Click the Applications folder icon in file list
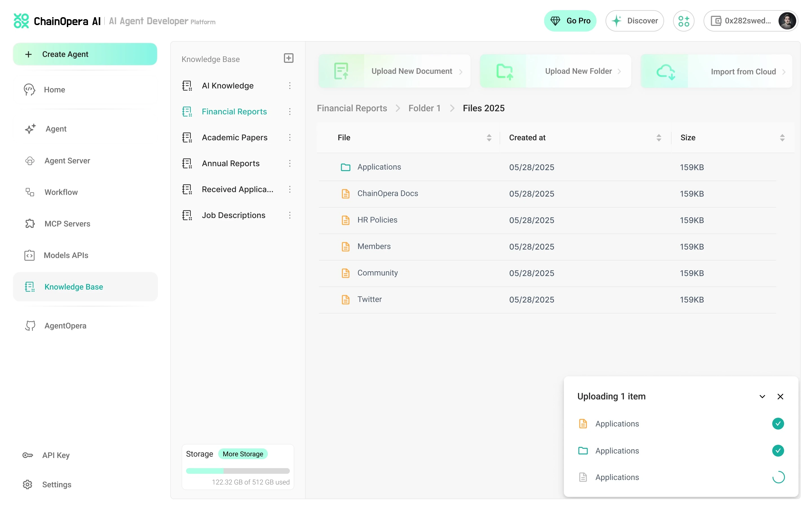Image resolution: width=812 pixels, height=507 pixels. click(345, 167)
